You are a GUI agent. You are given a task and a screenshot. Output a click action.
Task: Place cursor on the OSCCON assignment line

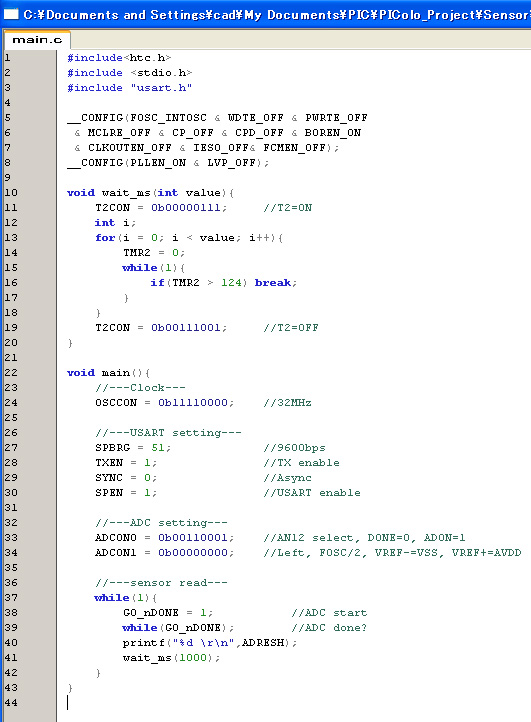pos(164,402)
